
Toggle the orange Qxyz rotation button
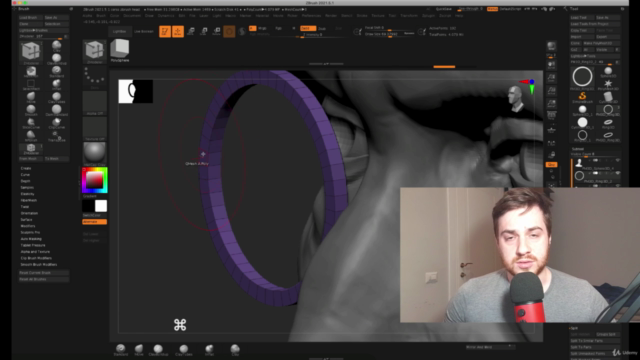[x=551, y=164]
